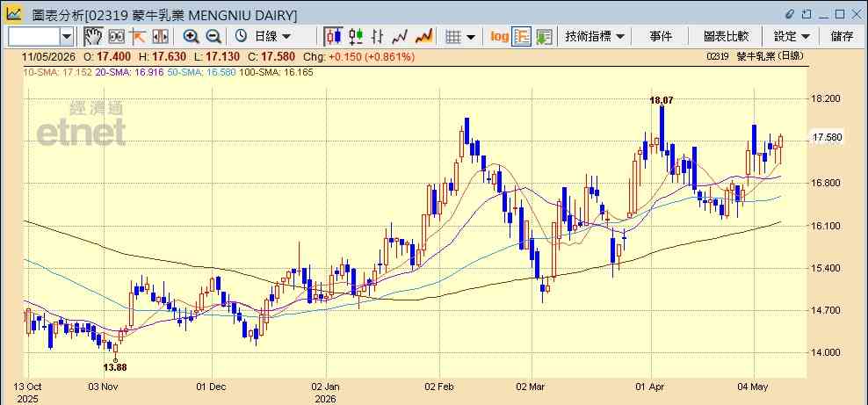Expand the grid lines dropdown arrow
This screenshot has width=868, height=405.
[x=471, y=37]
